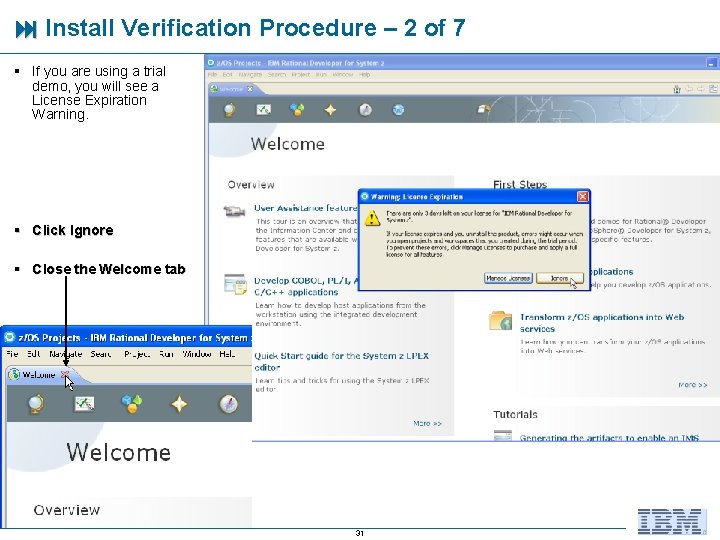Open Web Resources blue globe icon in banner

[x=398, y=110]
